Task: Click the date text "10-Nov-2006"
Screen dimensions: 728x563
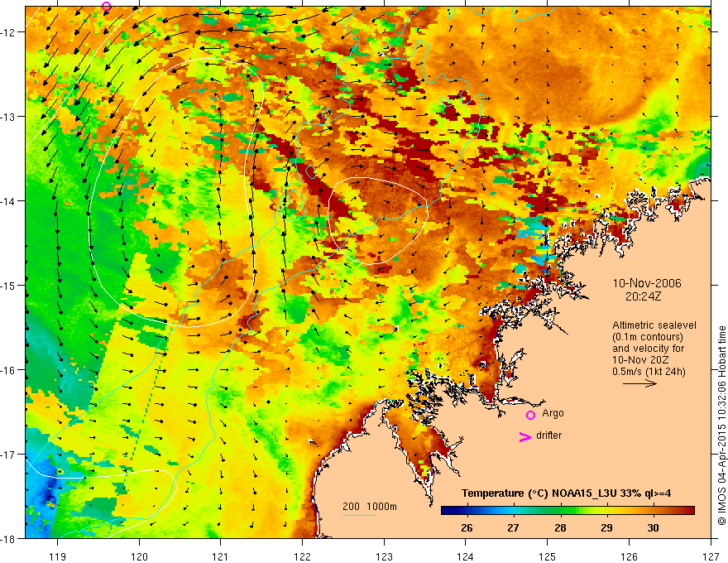Action: pos(647,283)
